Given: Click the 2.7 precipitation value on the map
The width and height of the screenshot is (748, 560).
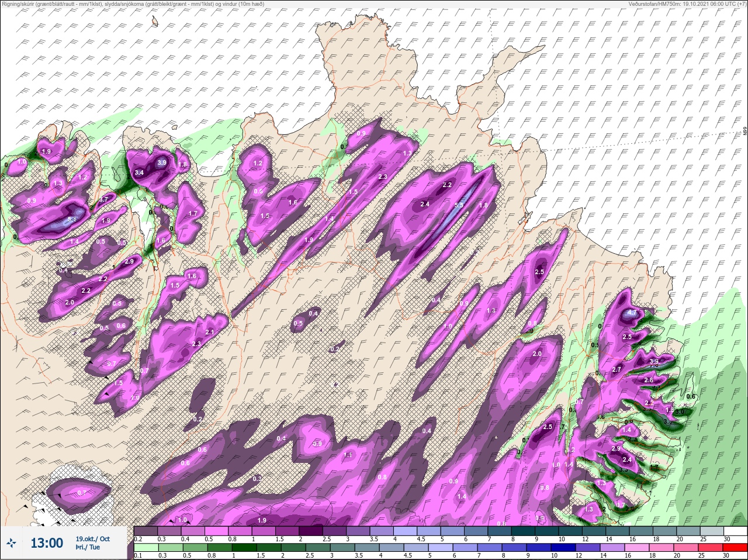Looking at the screenshot, I should coord(617,369).
